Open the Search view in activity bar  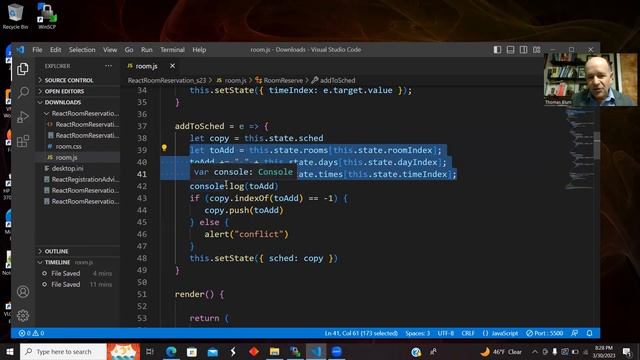tap(23, 93)
